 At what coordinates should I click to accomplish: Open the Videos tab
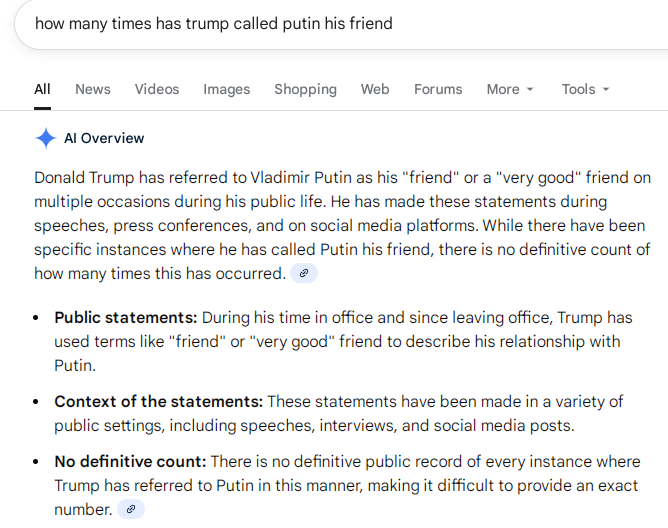[x=157, y=89]
